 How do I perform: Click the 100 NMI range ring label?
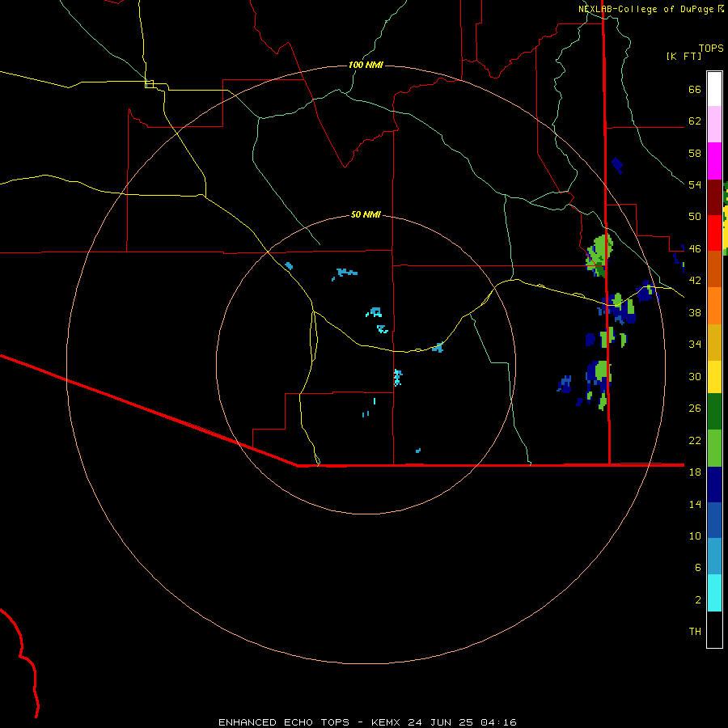tap(366, 65)
